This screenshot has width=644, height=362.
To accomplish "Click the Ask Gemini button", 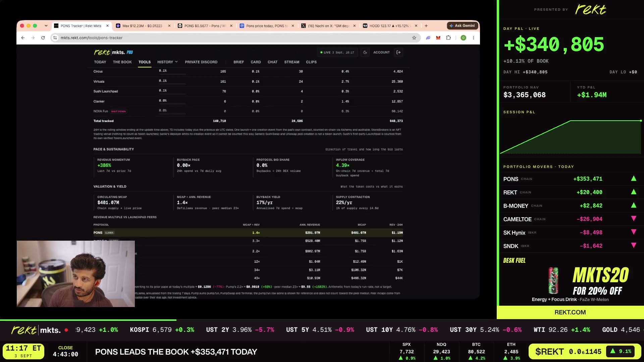I will click(x=462, y=25).
